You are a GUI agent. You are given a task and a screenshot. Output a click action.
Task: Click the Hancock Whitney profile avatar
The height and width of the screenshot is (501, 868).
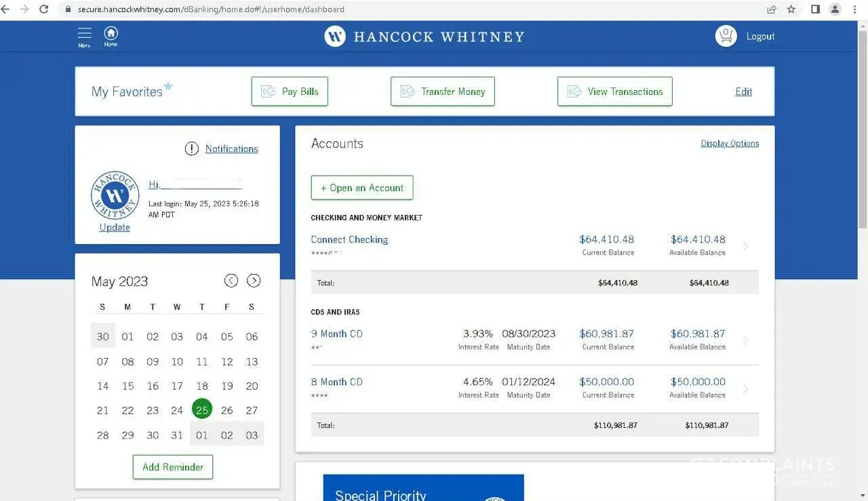(x=115, y=195)
